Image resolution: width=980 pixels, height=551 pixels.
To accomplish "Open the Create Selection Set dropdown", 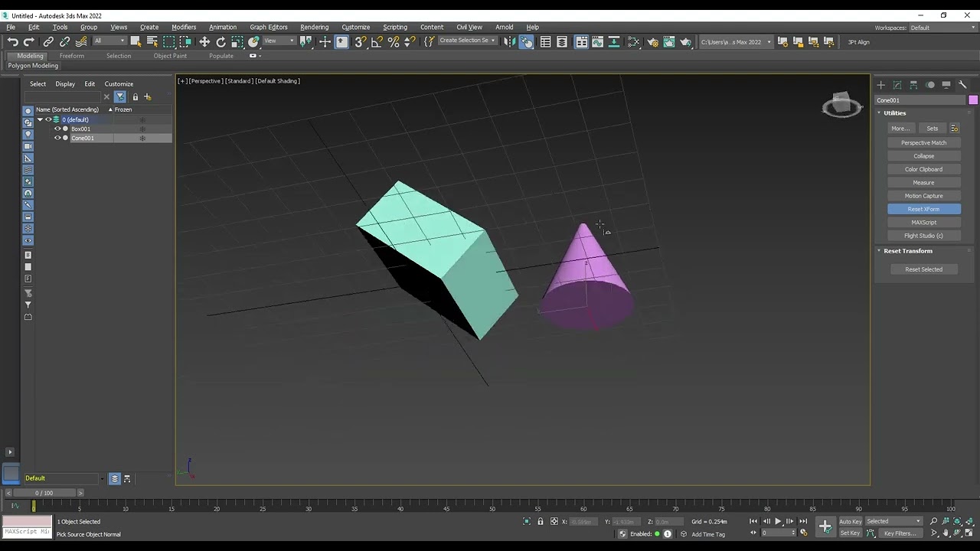I will point(466,41).
